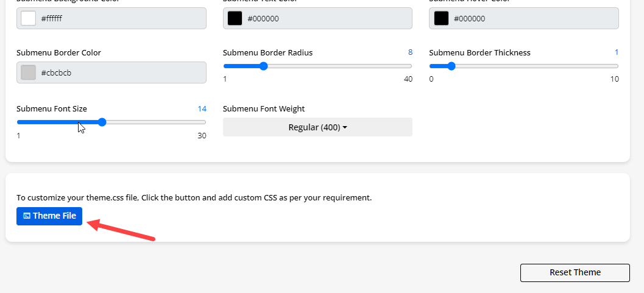The height and width of the screenshot is (293, 644).
Task: Click the Submenu Font Weight label
Action: (x=264, y=109)
